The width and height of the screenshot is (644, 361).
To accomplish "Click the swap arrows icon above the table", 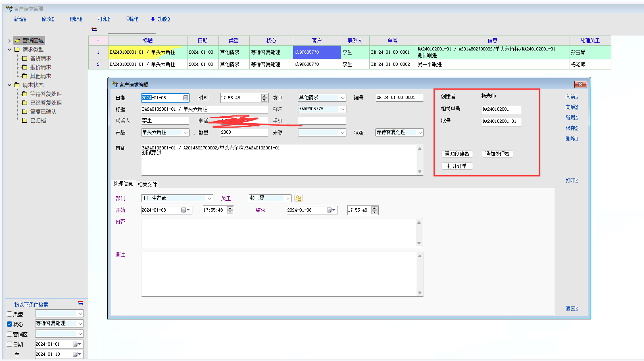I will coord(94,29).
